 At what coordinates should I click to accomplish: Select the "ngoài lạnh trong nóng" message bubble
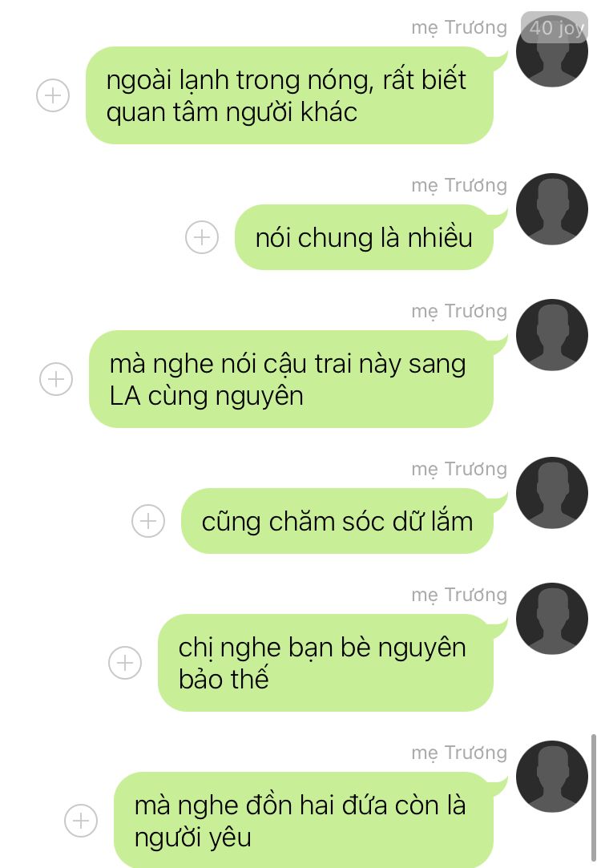coord(289,95)
